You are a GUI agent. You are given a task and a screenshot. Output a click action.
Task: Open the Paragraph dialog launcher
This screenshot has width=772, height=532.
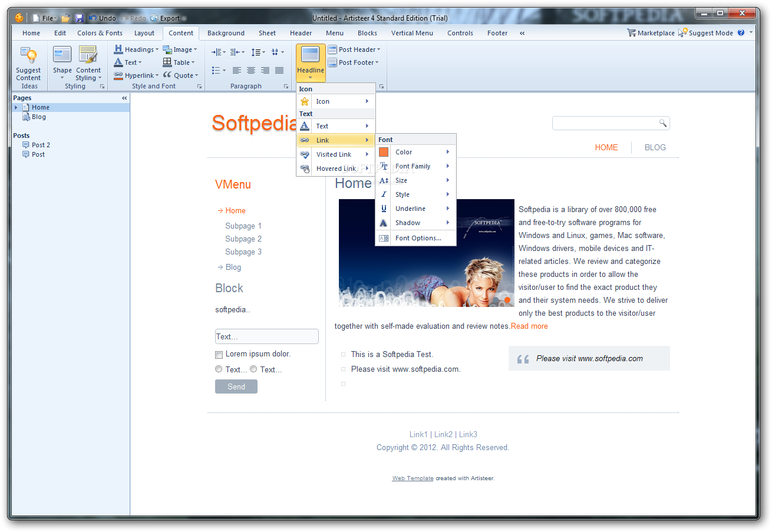286,87
